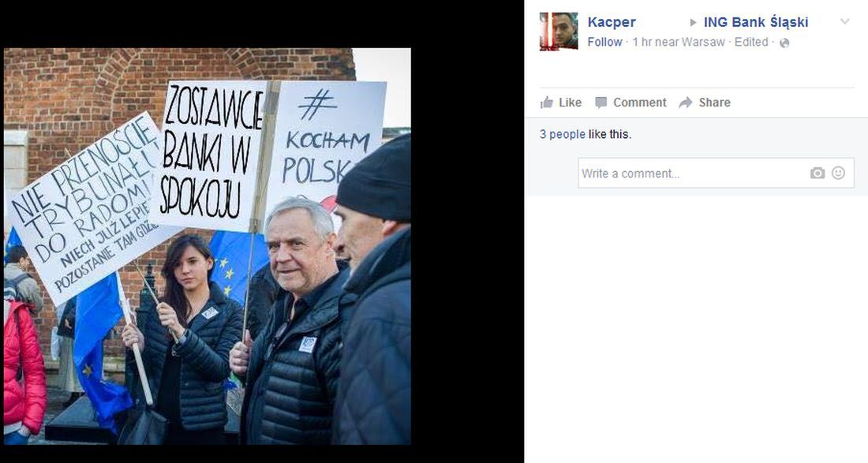Open the '1 hr' timestamp link
Viewport: 868px width, 463px height.
642,42
